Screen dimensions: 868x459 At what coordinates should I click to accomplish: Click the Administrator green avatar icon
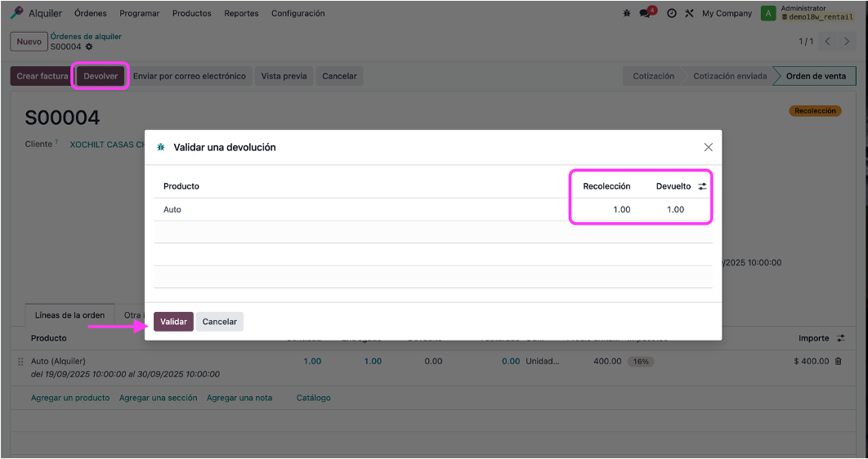(767, 13)
